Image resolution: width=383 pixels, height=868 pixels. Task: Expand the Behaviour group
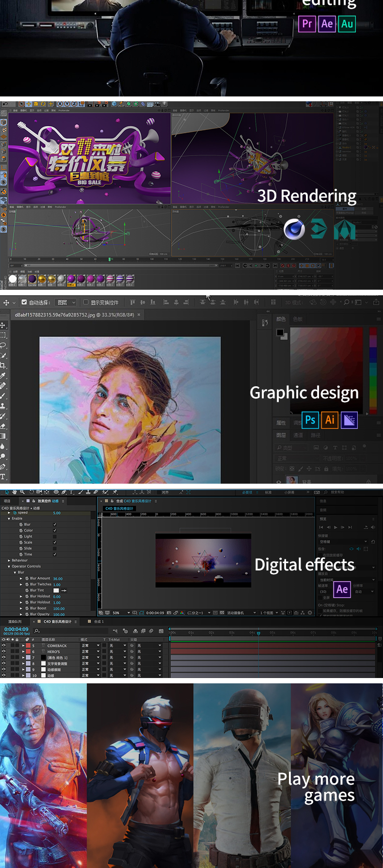pos(9,560)
